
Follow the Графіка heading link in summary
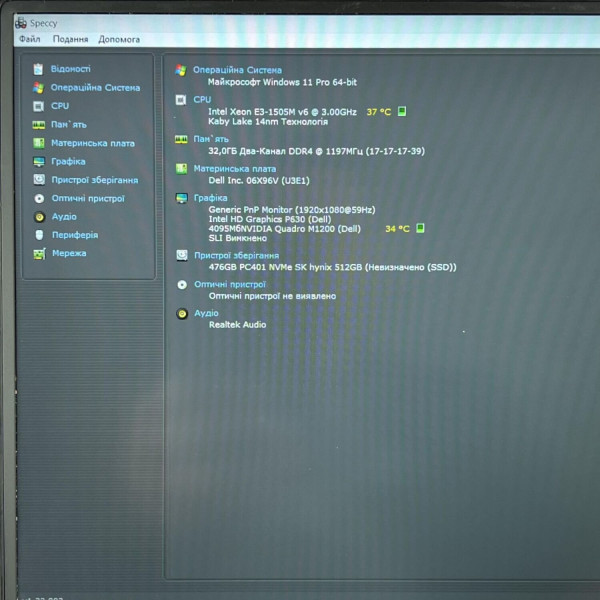(210, 198)
